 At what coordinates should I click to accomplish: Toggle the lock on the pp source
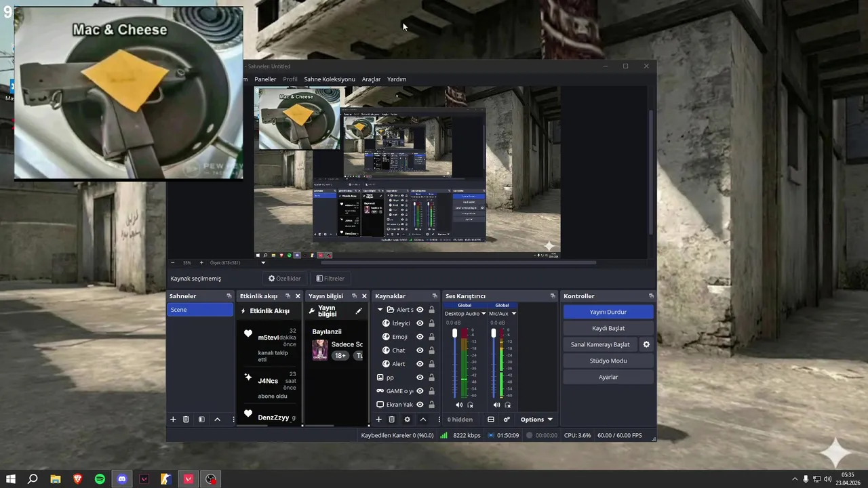pyautogui.click(x=431, y=378)
